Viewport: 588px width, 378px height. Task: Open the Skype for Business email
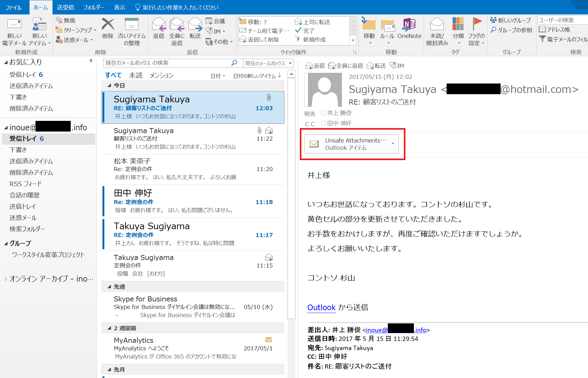tap(193, 307)
